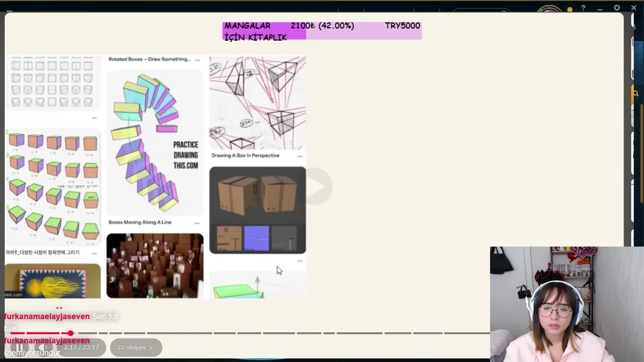
Task: Open options for Rotated Boxes pin
Action: pyautogui.click(x=197, y=60)
